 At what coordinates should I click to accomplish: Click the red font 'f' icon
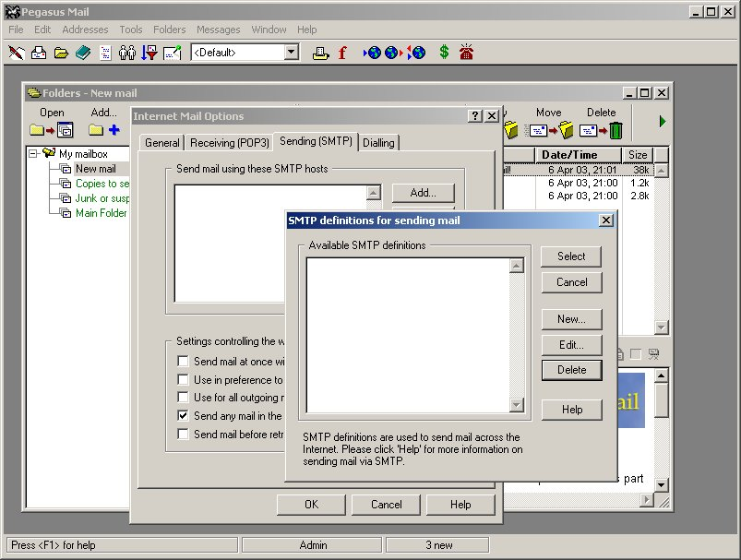[342, 53]
